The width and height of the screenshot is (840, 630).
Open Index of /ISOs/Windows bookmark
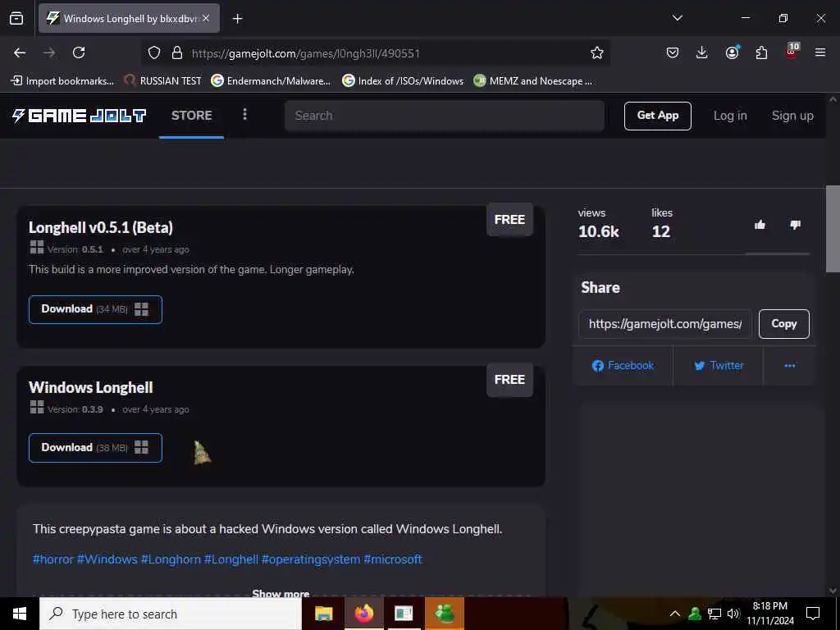[403, 81]
